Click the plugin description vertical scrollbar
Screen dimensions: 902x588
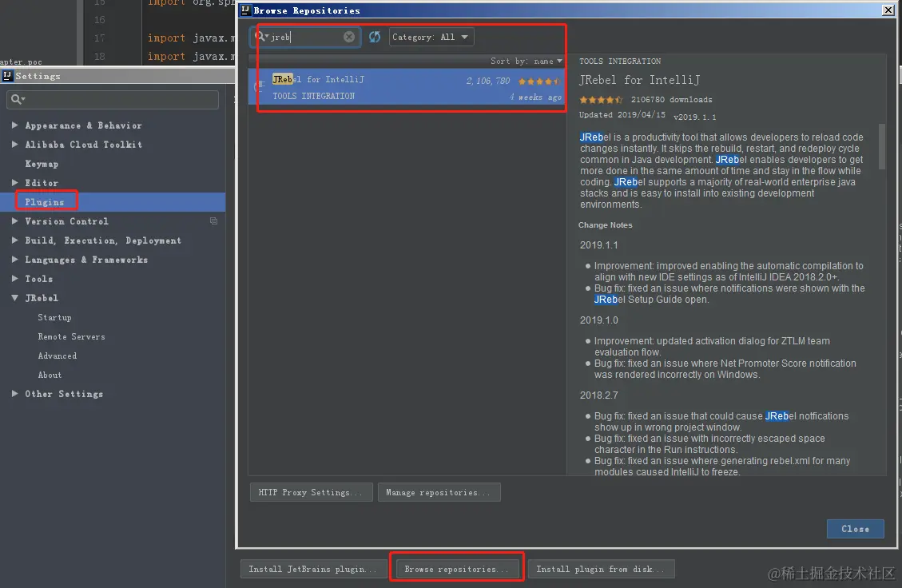point(882,147)
